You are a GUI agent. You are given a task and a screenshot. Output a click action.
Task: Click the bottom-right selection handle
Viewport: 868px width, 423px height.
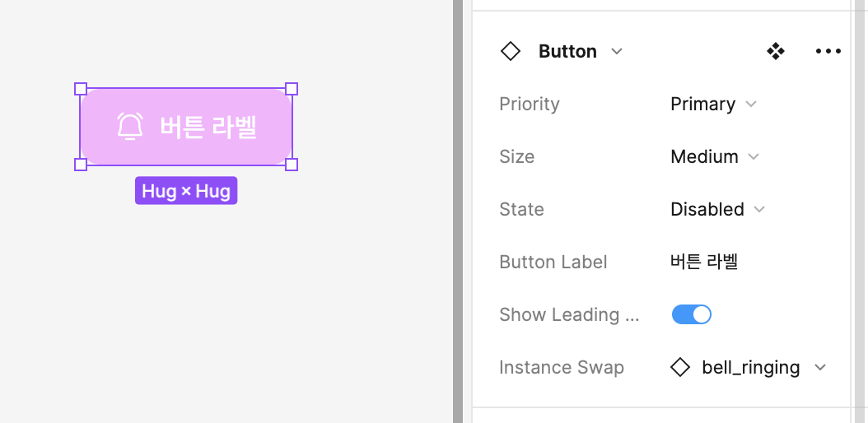(x=292, y=165)
